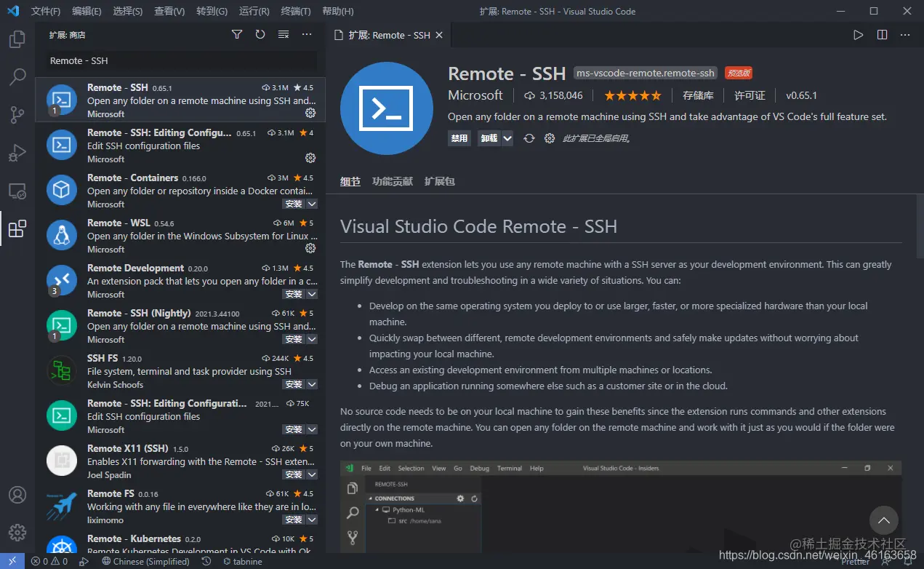Open Remote Explorer view
The image size is (924, 569).
17,191
